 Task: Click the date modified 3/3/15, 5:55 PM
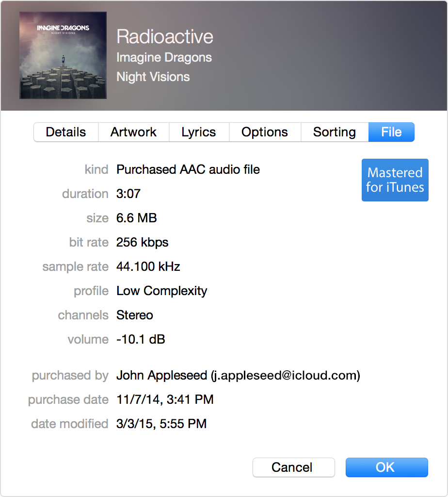click(161, 424)
